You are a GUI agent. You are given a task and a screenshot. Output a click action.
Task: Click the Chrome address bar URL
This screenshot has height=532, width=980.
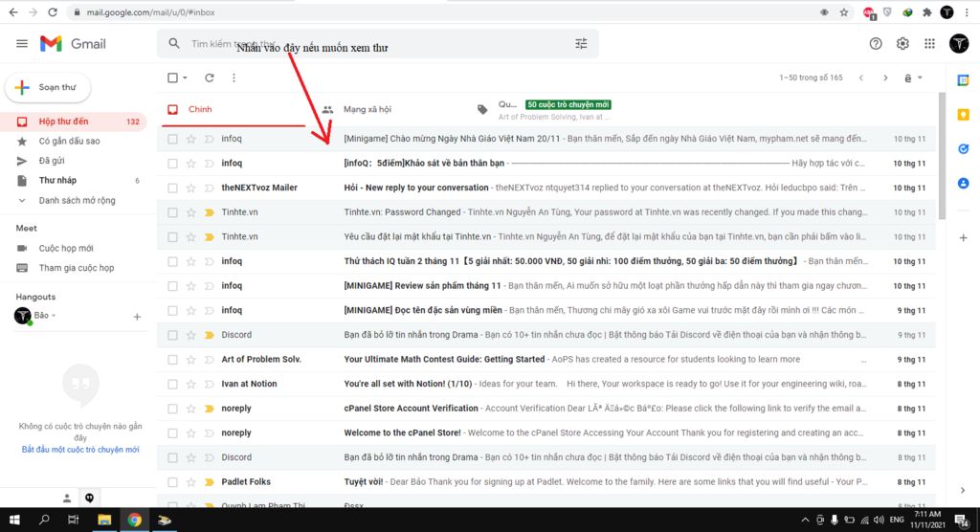[x=150, y=12]
